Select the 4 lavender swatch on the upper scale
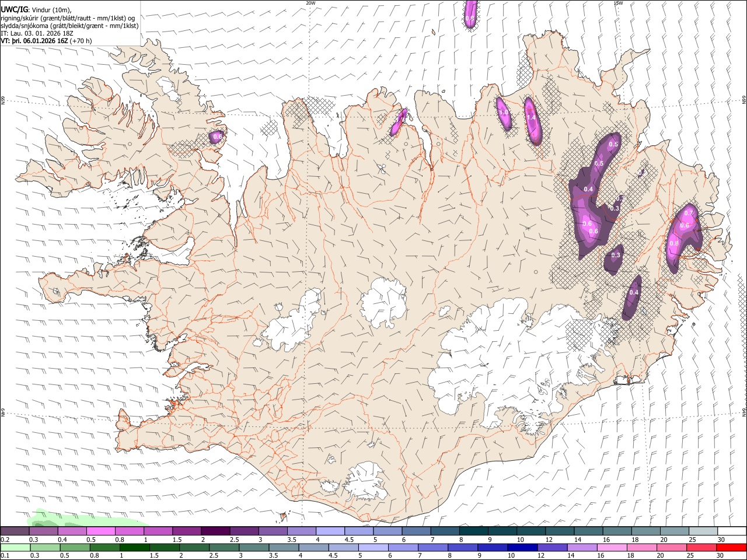This screenshot has width=747, height=560. (330, 531)
